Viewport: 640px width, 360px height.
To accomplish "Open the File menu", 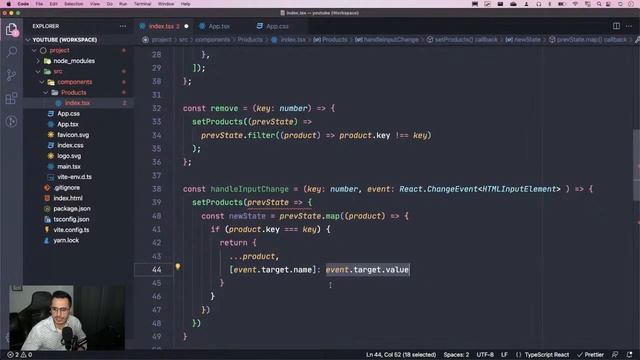I will coord(39,4).
